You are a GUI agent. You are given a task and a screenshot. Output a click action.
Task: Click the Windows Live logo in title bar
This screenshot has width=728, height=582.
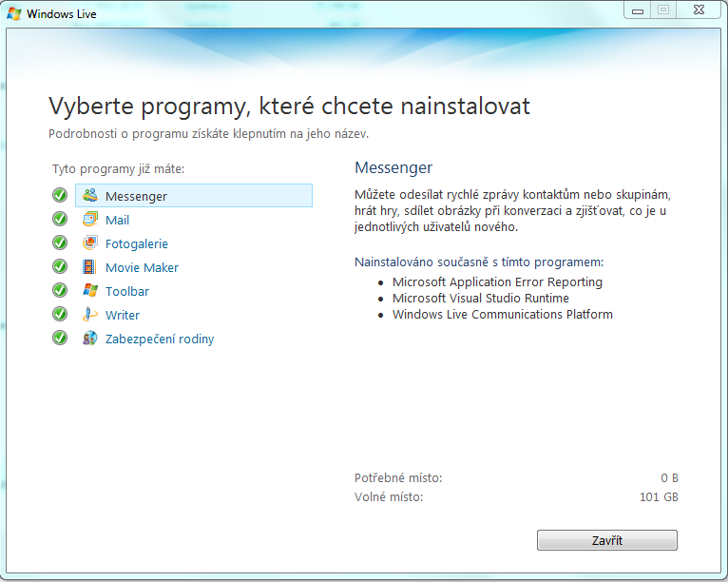(x=14, y=13)
